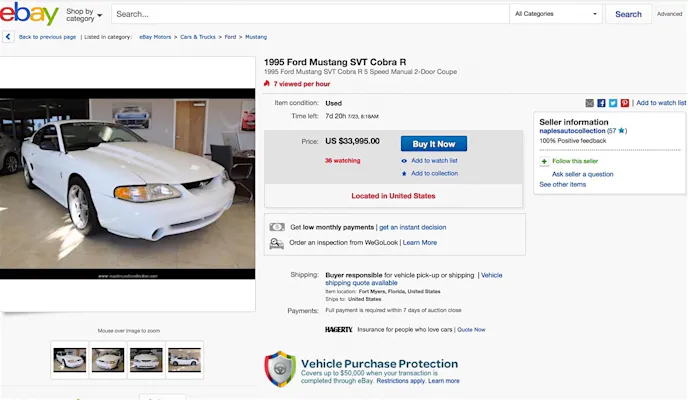Open the Advanced search link
The image size is (688, 400).
click(x=670, y=14)
